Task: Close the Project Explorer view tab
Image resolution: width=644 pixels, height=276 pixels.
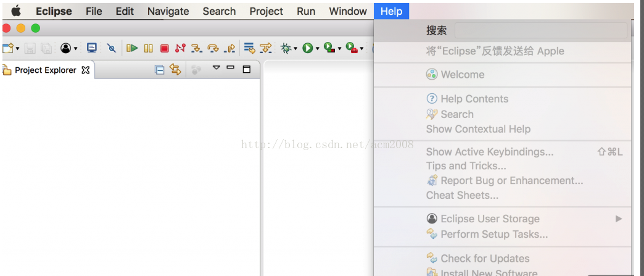Action: pyautogui.click(x=85, y=70)
